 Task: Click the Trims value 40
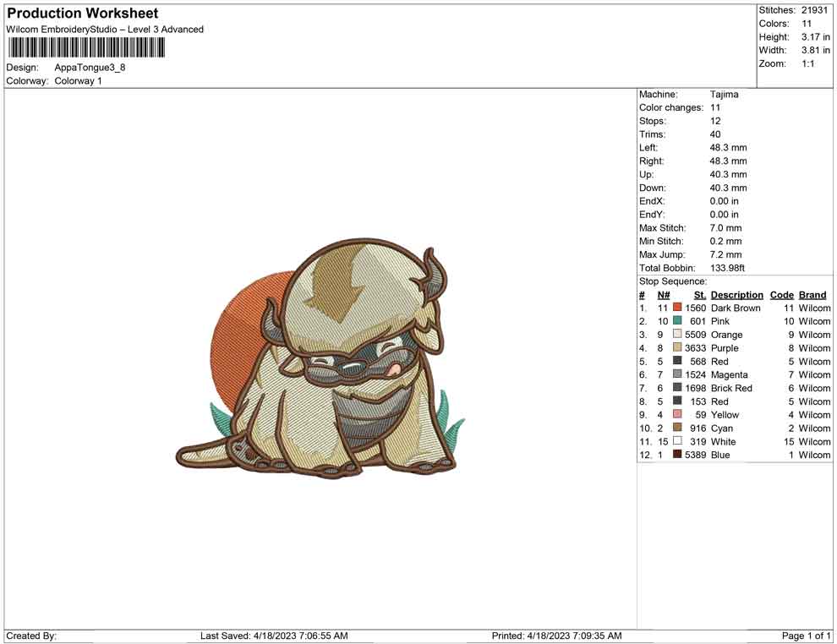tap(715, 134)
